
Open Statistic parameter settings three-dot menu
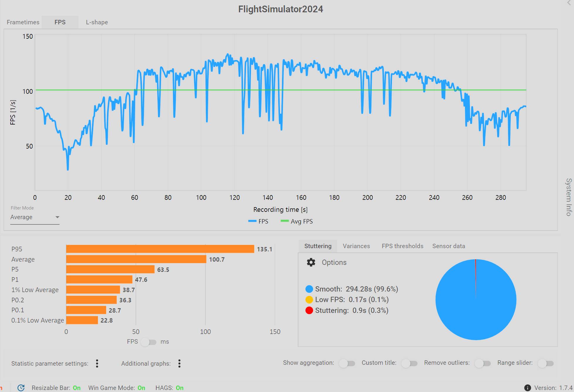click(97, 364)
